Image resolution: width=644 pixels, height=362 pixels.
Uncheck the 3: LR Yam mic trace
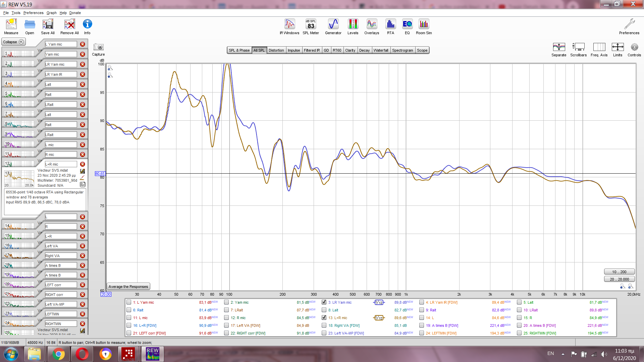(324, 302)
